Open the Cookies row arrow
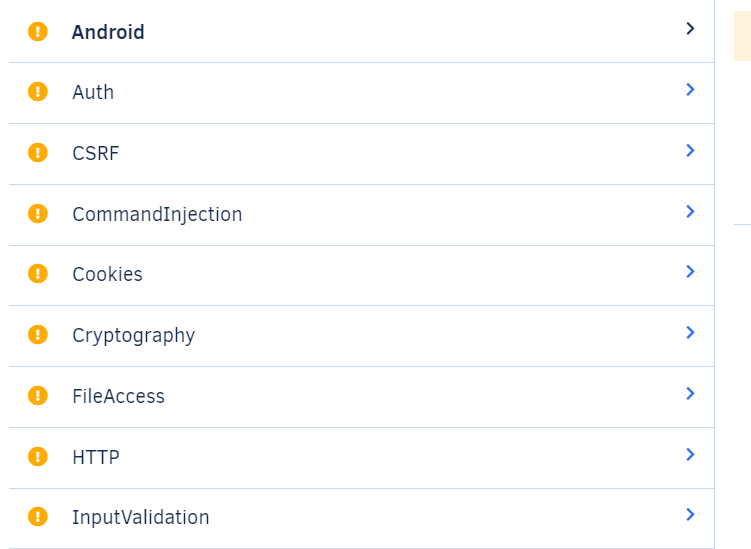The height and width of the screenshot is (549, 751). coord(690,272)
